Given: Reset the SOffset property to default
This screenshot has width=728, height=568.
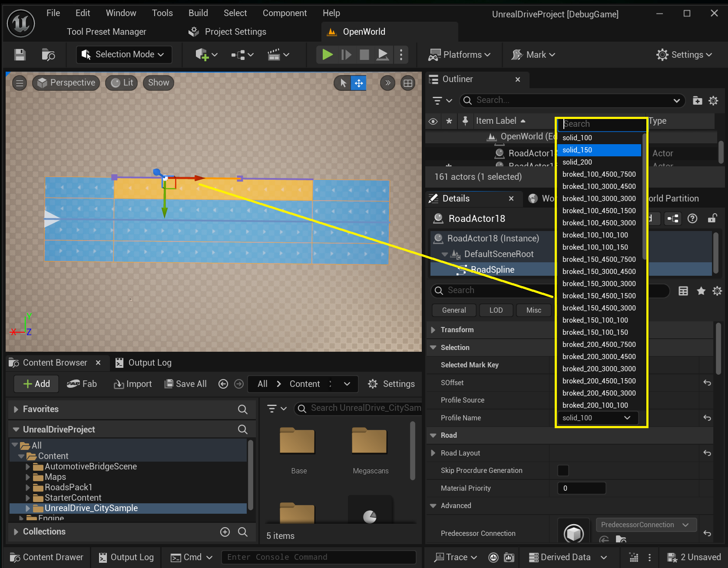Looking at the screenshot, I should (707, 383).
